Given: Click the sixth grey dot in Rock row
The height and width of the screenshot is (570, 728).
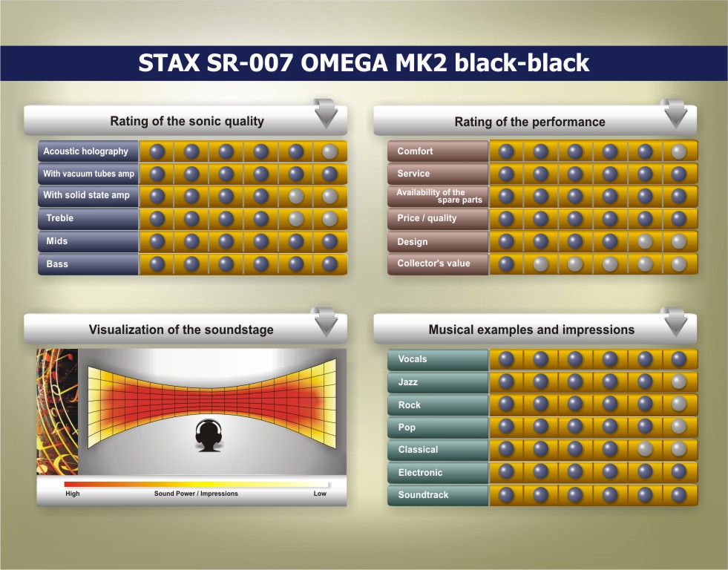Looking at the screenshot, I should click(679, 404).
